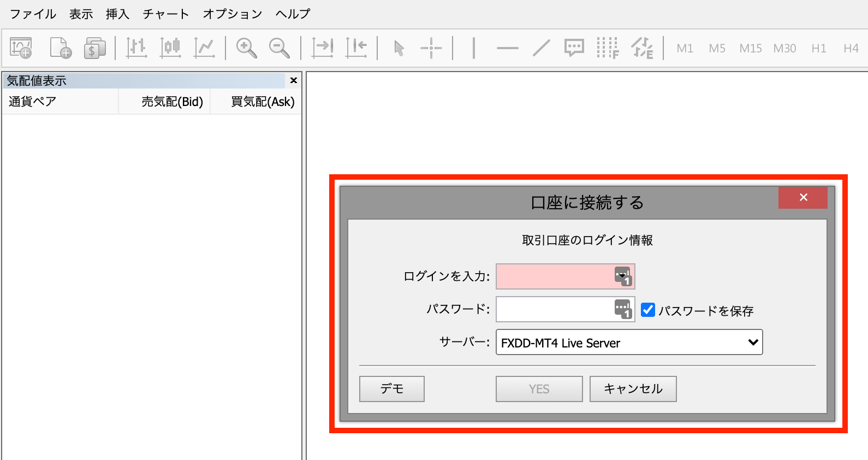Screen dimensions: 868x460
Task: Open the ファイル menu
Action: 33,14
